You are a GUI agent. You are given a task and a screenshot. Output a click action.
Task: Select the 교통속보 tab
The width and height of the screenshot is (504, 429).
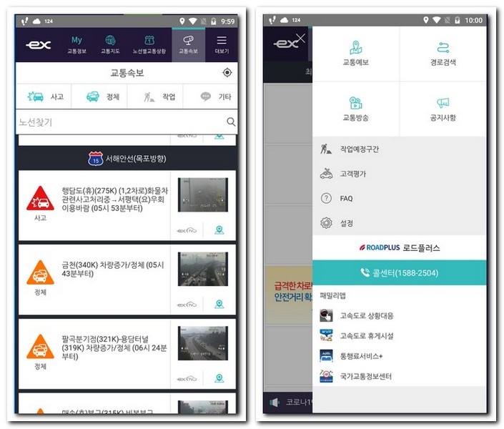click(188, 45)
